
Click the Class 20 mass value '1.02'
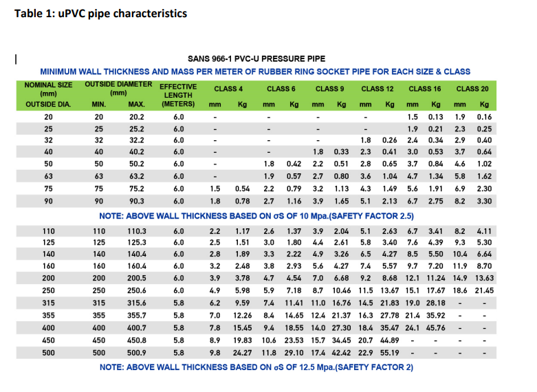(x=484, y=164)
